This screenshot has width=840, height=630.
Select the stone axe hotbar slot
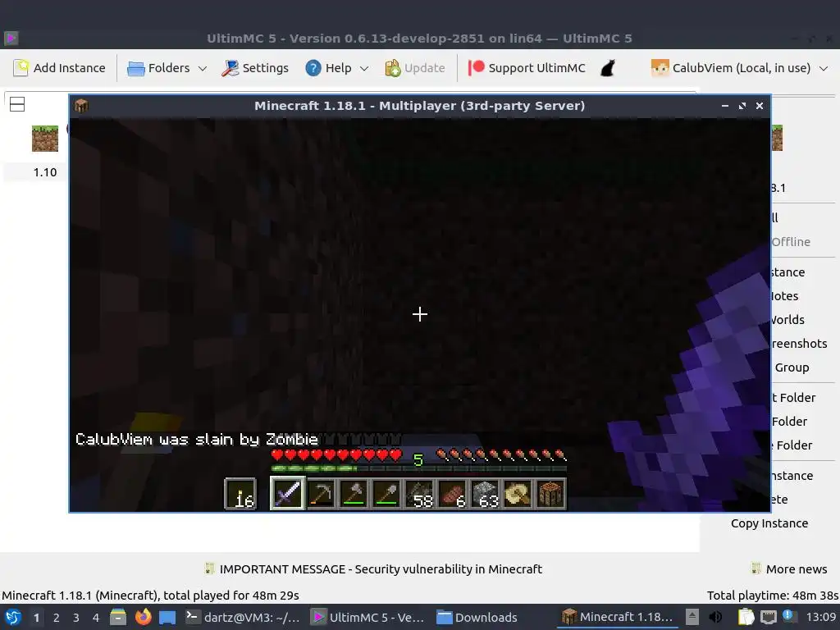[x=354, y=493]
